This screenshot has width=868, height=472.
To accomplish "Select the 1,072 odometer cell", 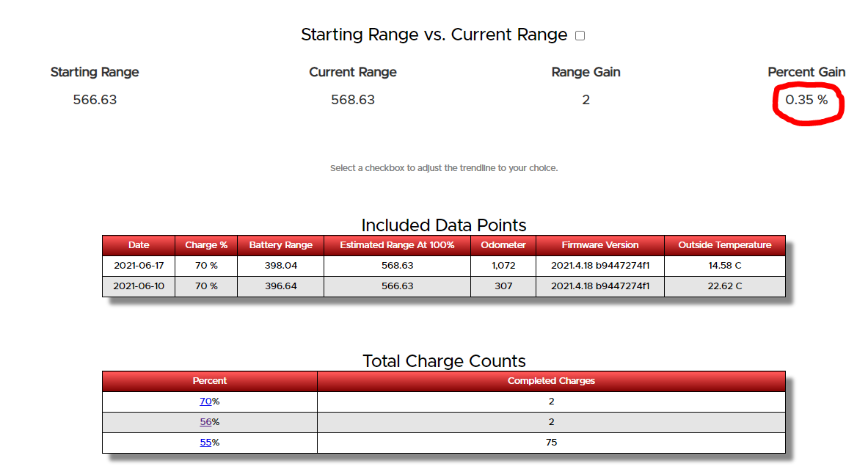I will click(x=503, y=266).
